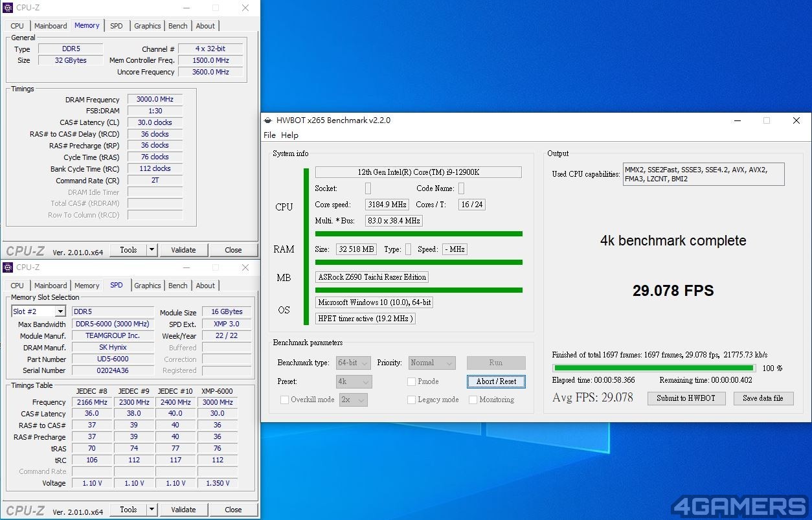Click the CAS# Latency value 30.0 clocks
The width and height of the screenshot is (812, 520).
pyautogui.click(x=155, y=122)
